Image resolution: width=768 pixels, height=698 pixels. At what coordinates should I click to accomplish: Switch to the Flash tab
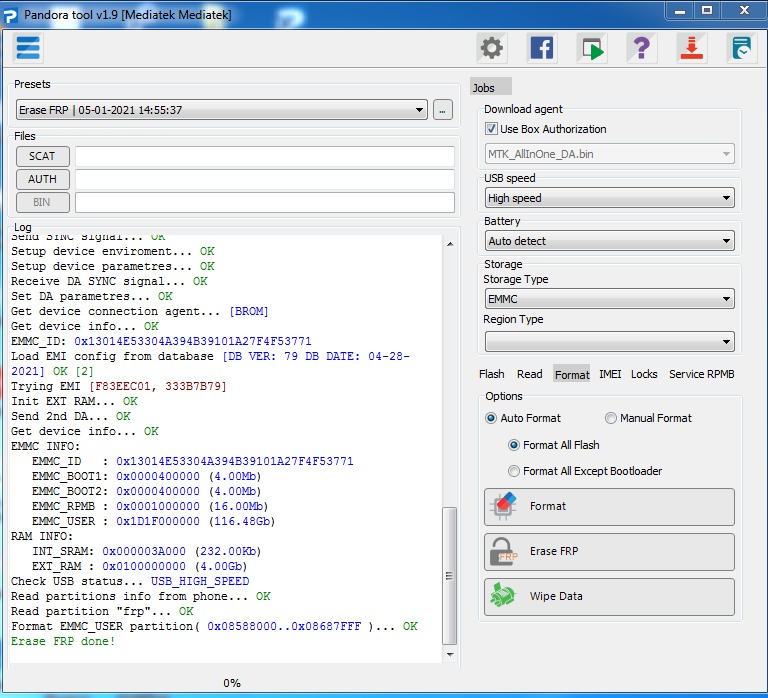pyautogui.click(x=491, y=374)
